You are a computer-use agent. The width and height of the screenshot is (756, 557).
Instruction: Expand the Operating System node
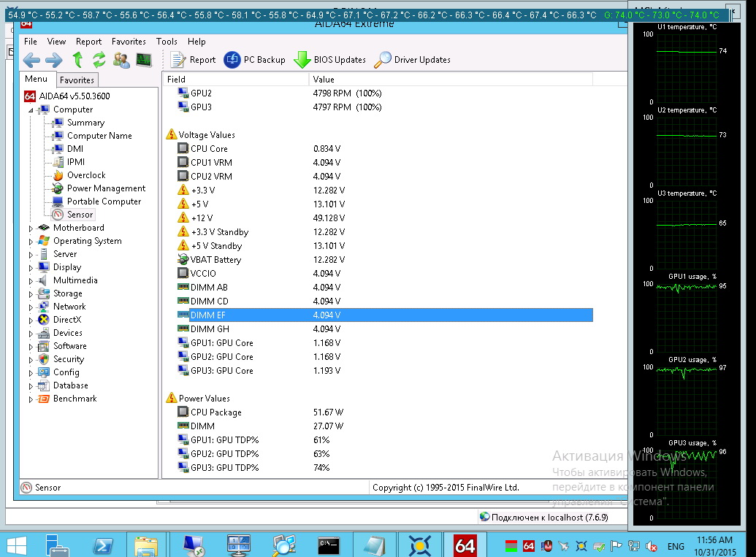31,242
